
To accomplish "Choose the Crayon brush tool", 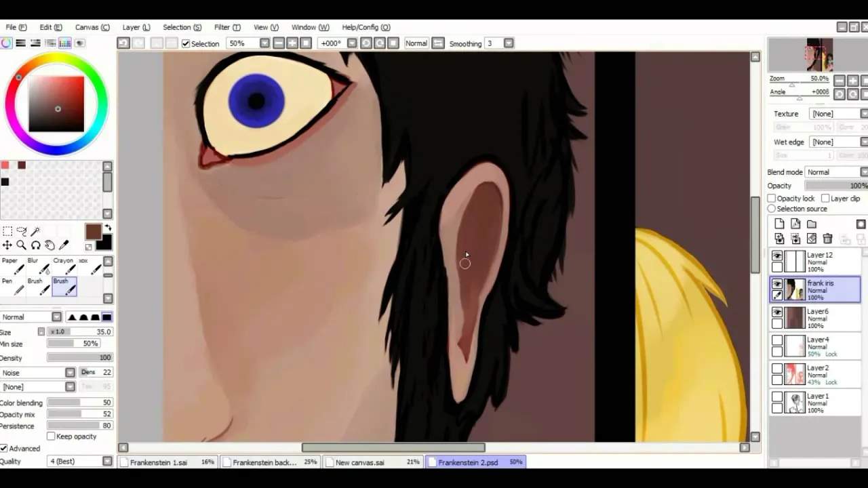I will pyautogui.click(x=64, y=266).
